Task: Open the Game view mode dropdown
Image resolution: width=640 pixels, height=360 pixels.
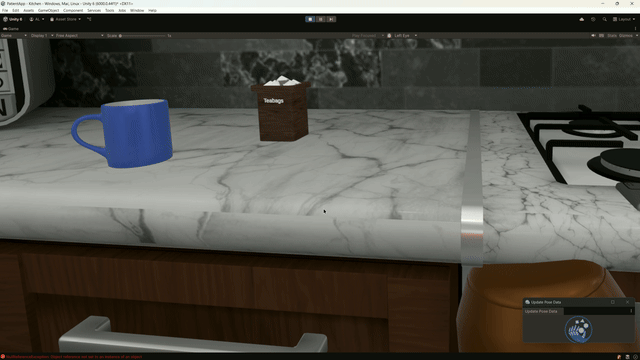Action: tap(14, 36)
